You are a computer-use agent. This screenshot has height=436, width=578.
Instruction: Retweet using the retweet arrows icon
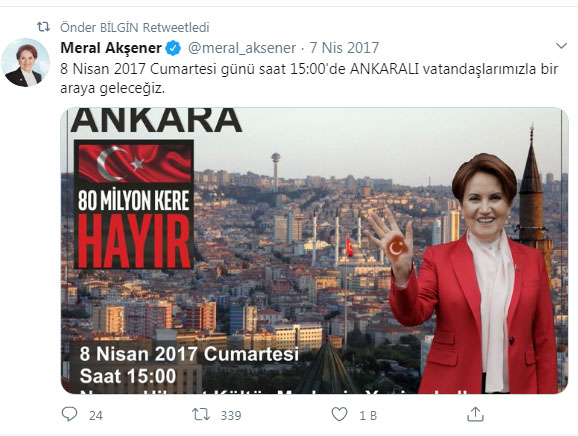click(201, 414)
